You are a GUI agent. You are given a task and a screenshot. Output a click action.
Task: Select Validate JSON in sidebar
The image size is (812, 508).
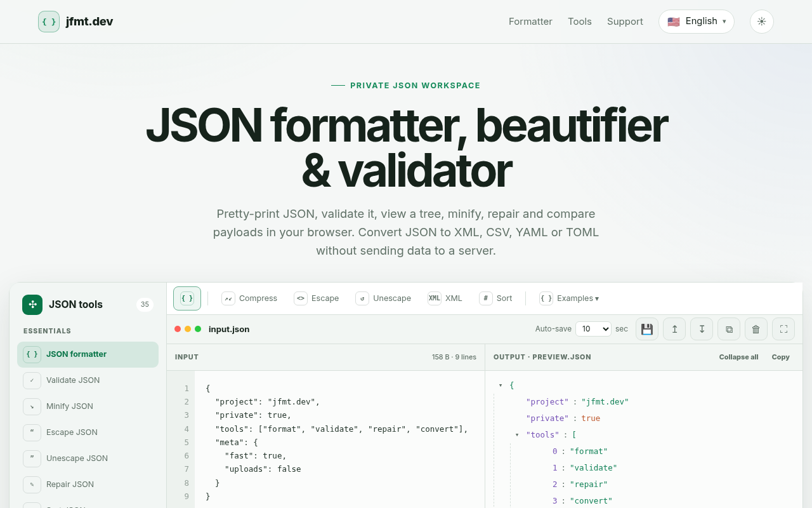[88, 380]
